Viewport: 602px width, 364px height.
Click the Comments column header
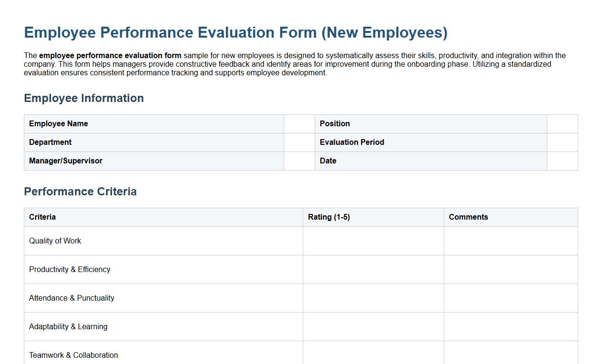[x=468, y=217]
